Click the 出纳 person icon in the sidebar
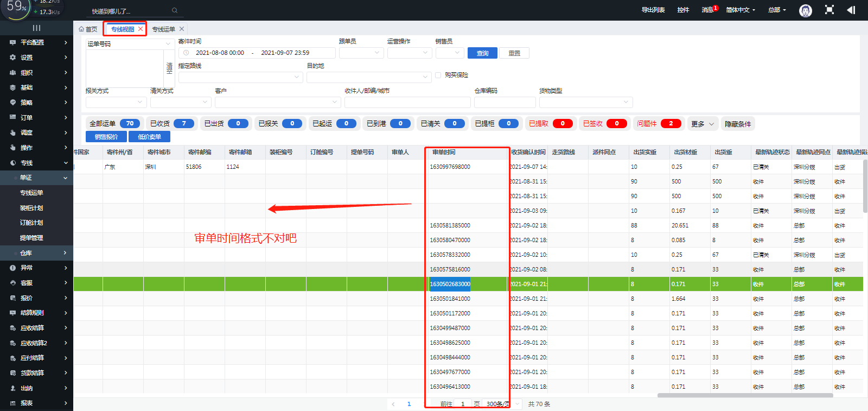 pos(13,388)
